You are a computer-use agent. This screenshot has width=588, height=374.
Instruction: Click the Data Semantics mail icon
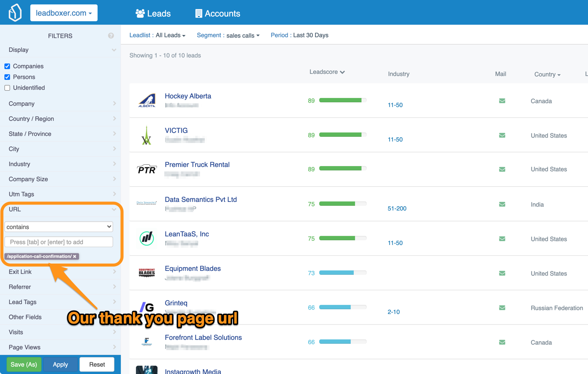click(x=502, y=204)
